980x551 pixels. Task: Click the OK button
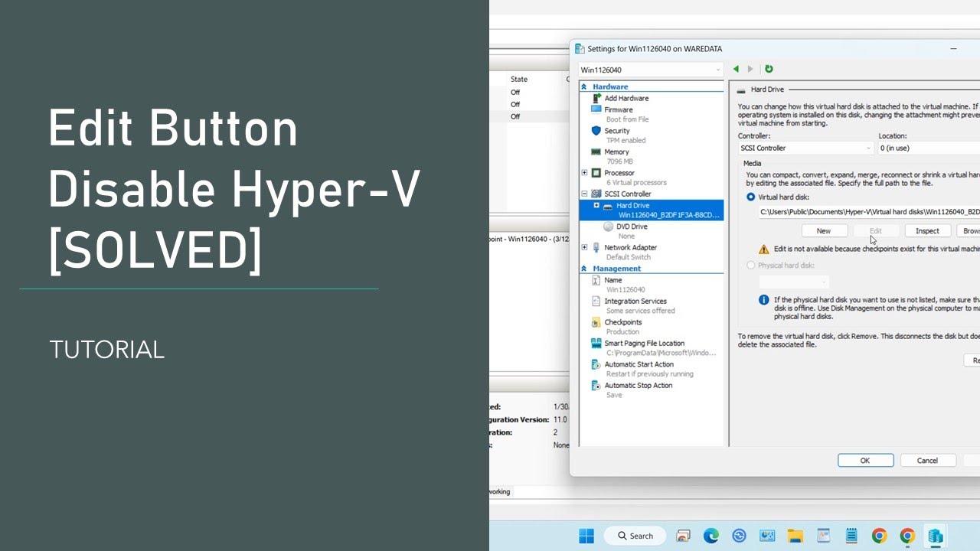pyautogui.click(x=865, y=460)
